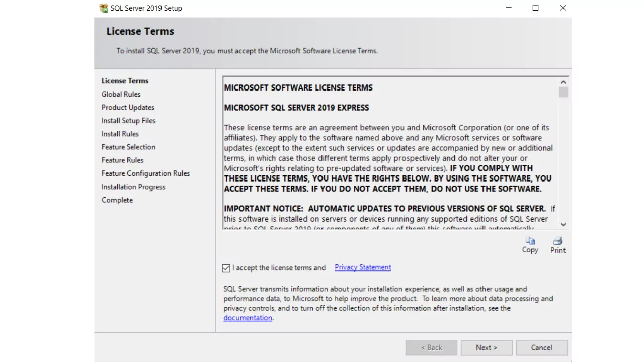
Task: Select Global Rules step in sidebar
Action: 121,94
